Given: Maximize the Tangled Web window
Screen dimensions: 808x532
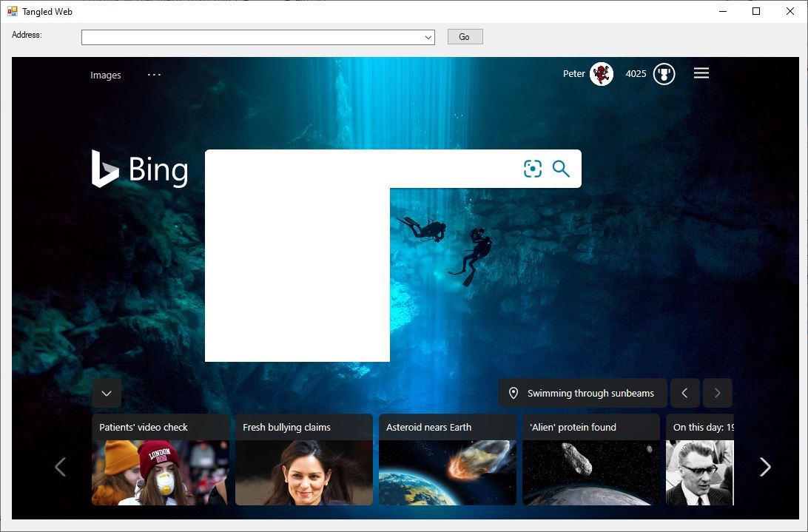Looking at the screenshot, I should click(x=756, y=11).
